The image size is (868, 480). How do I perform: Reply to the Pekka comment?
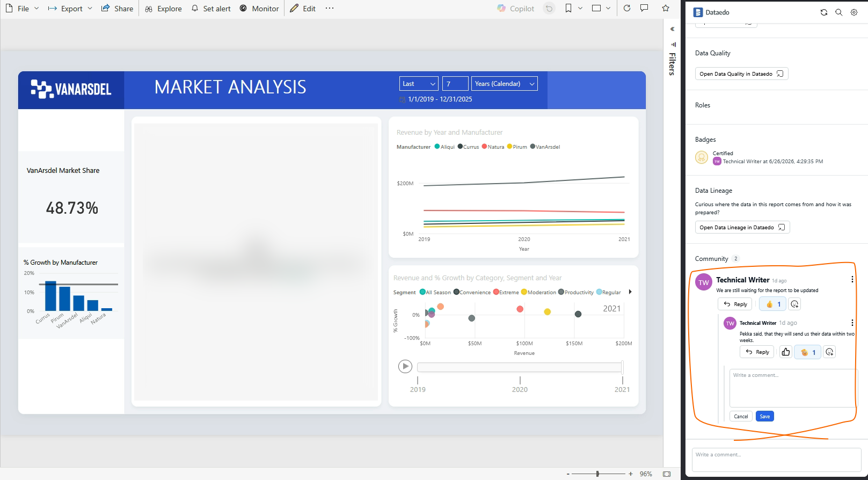757,352
